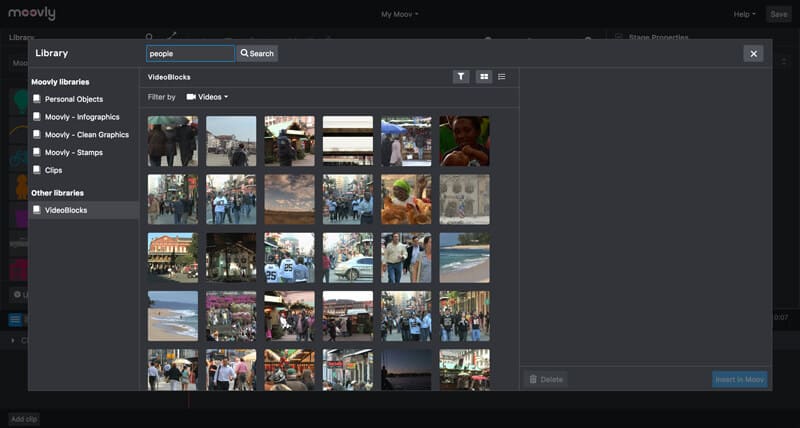Open the Moovly - Clean Graphics library
The image size is (800, 428).
click(x=81, y=135)
